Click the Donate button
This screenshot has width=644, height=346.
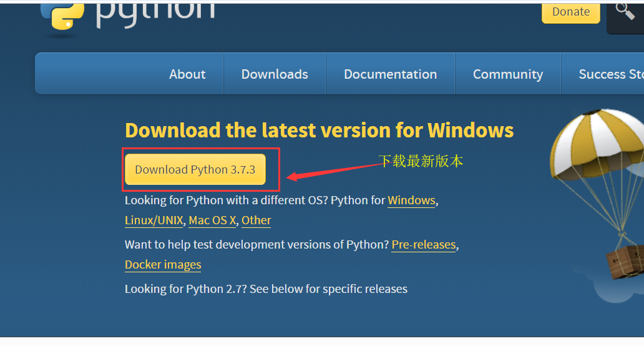[x=571, y=12]
